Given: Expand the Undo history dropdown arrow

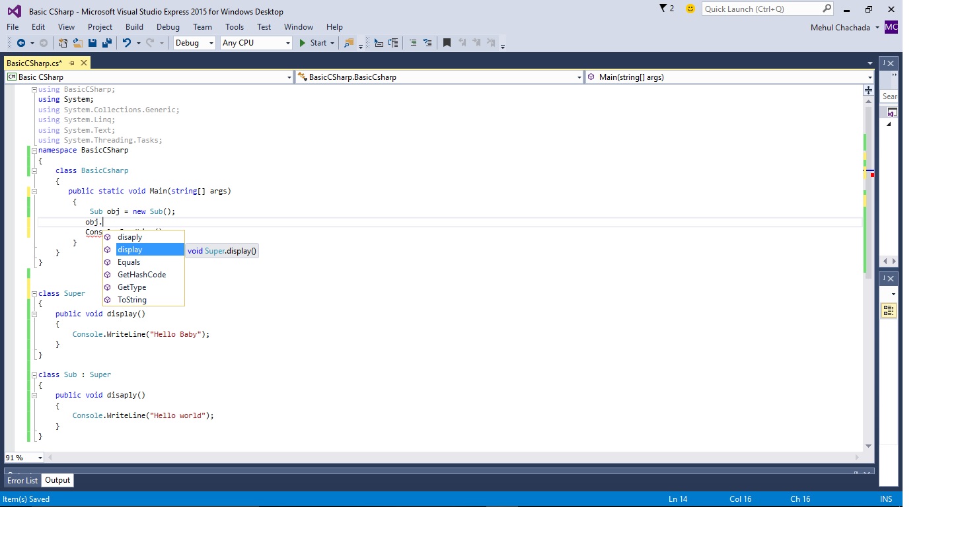Looking at the screenshot, I should point(138,43).
